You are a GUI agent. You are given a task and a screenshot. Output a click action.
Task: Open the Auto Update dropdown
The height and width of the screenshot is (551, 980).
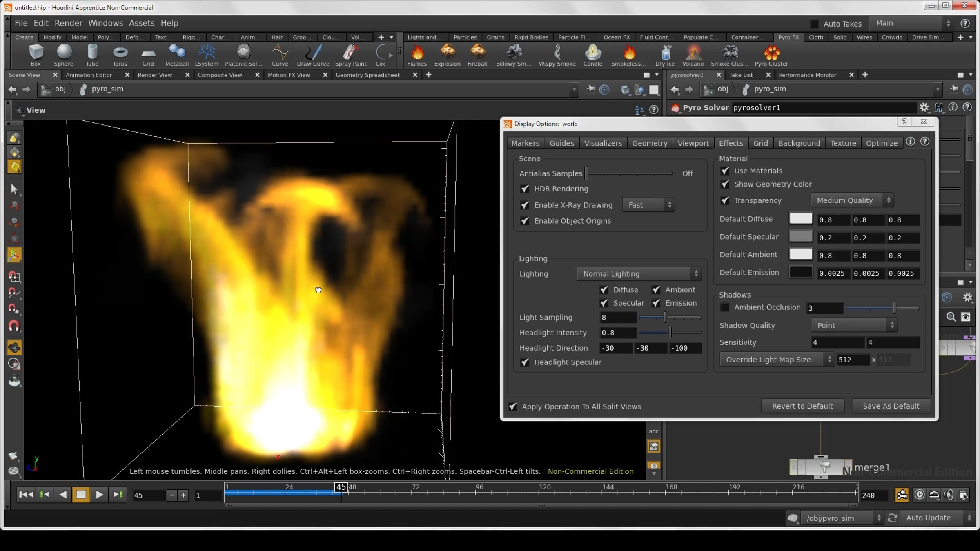point(937,518)
